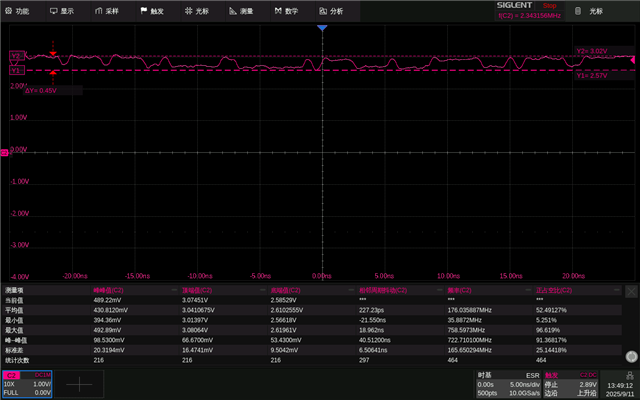This screenshot has height=400, width=640.
Task: Open the 触发 (Trigger) menu
Action: [x=152, y=11]
